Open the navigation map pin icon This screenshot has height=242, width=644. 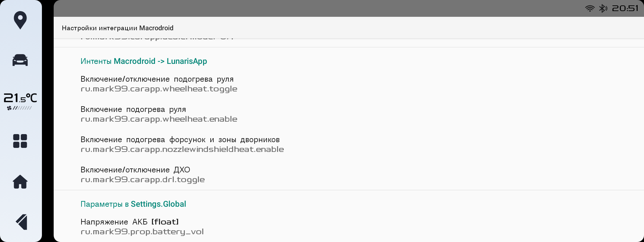20,20
